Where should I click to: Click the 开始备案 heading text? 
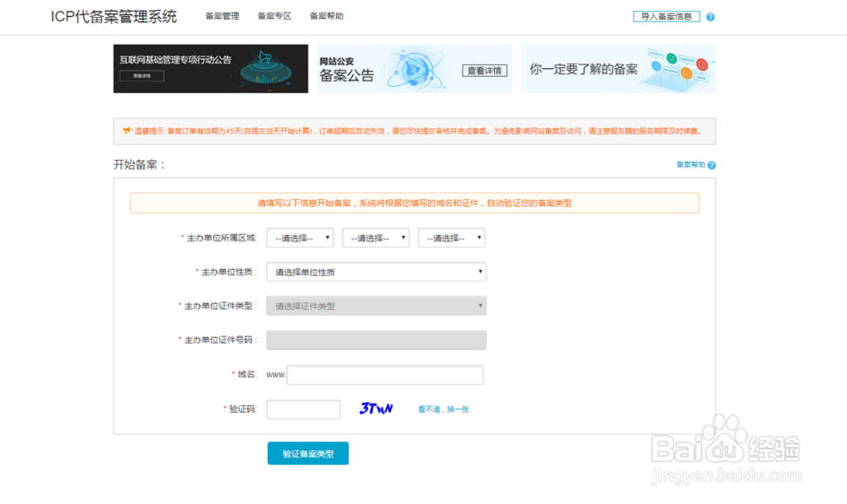(138, 164)
